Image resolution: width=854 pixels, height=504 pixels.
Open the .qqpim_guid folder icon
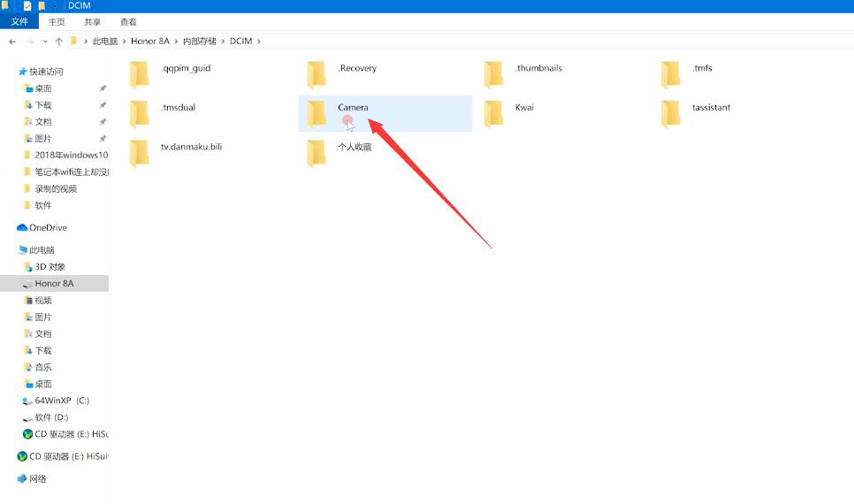click(x=140, y=74)
